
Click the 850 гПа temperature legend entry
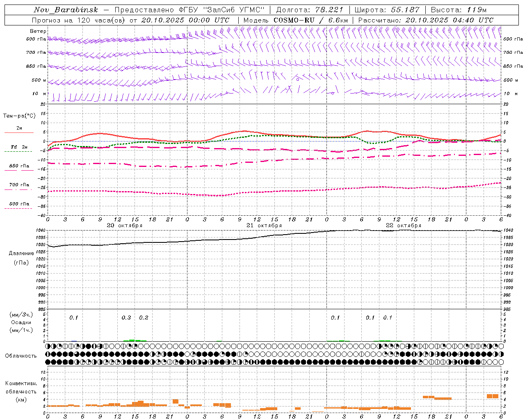[x=19, y=166]
